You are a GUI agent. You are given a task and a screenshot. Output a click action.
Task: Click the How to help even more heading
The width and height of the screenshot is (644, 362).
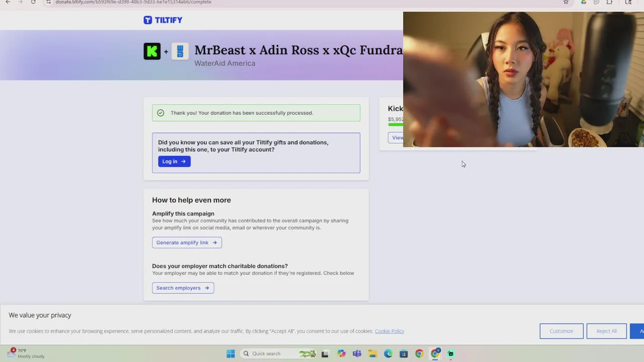[191, 200]
